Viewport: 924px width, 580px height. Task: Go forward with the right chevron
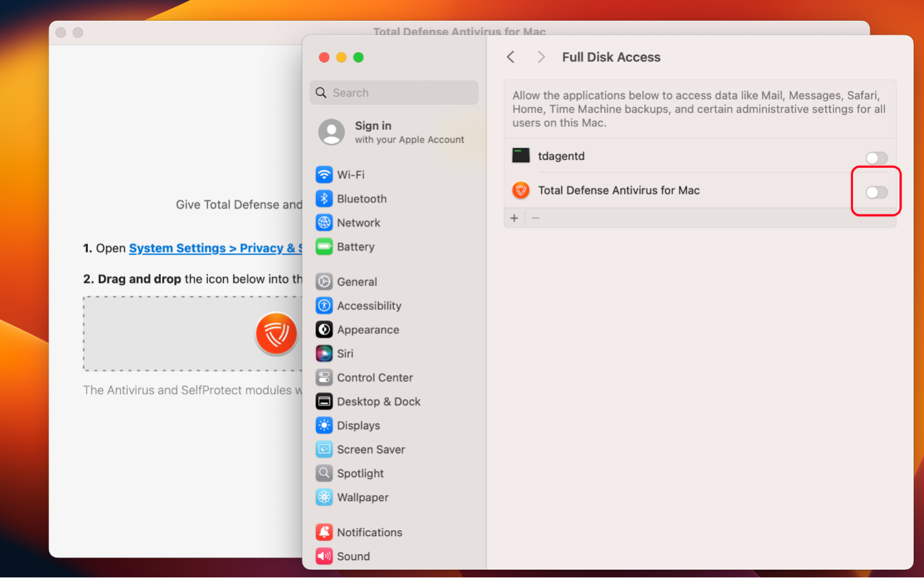[541, 57]
